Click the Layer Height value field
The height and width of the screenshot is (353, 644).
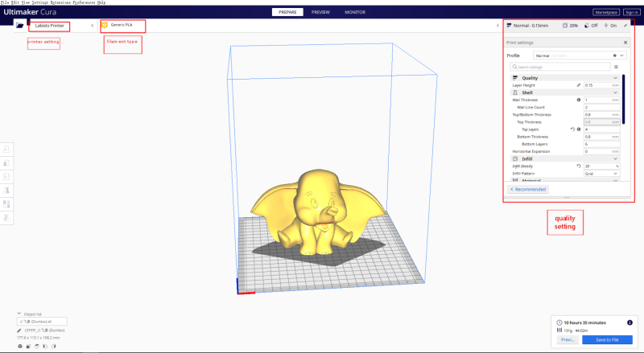[x=601, y=85]
